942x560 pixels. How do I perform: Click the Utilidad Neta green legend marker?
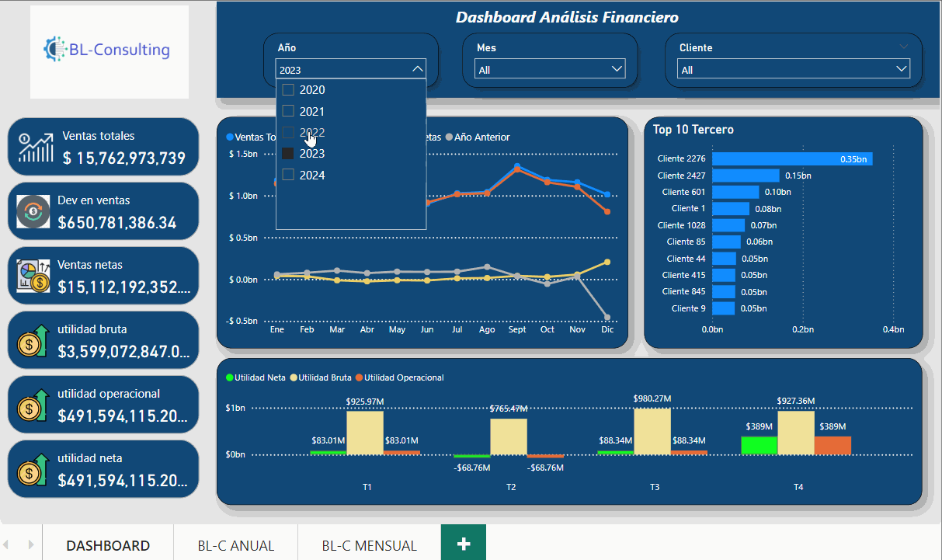229,378
